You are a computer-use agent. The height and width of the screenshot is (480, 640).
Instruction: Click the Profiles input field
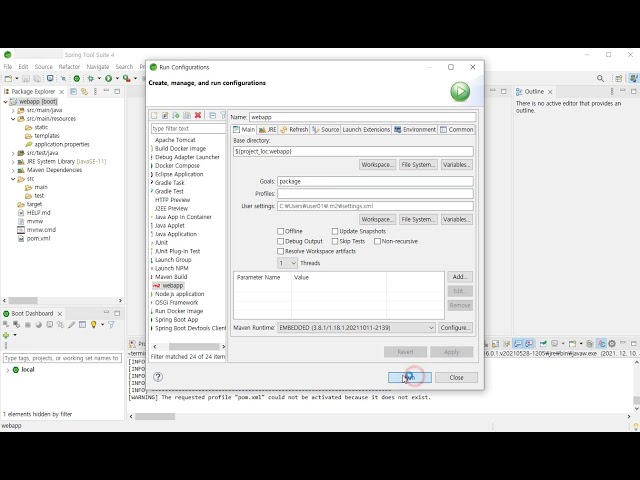375,193
